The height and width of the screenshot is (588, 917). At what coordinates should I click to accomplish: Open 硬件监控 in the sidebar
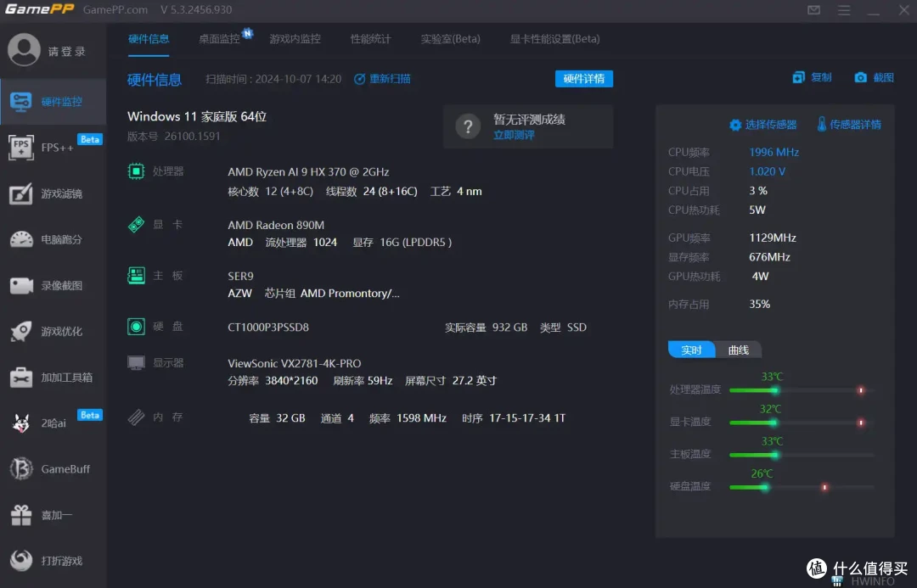(x=53, y=102)
